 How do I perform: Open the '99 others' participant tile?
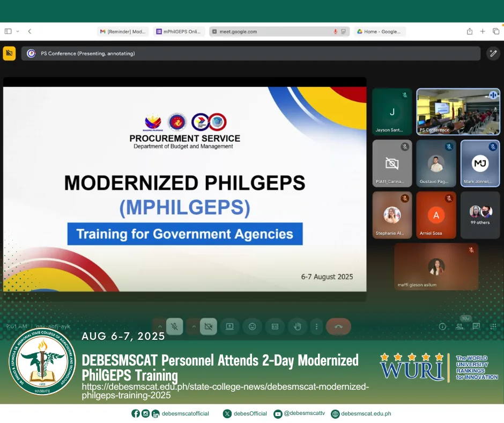point(480,215)
